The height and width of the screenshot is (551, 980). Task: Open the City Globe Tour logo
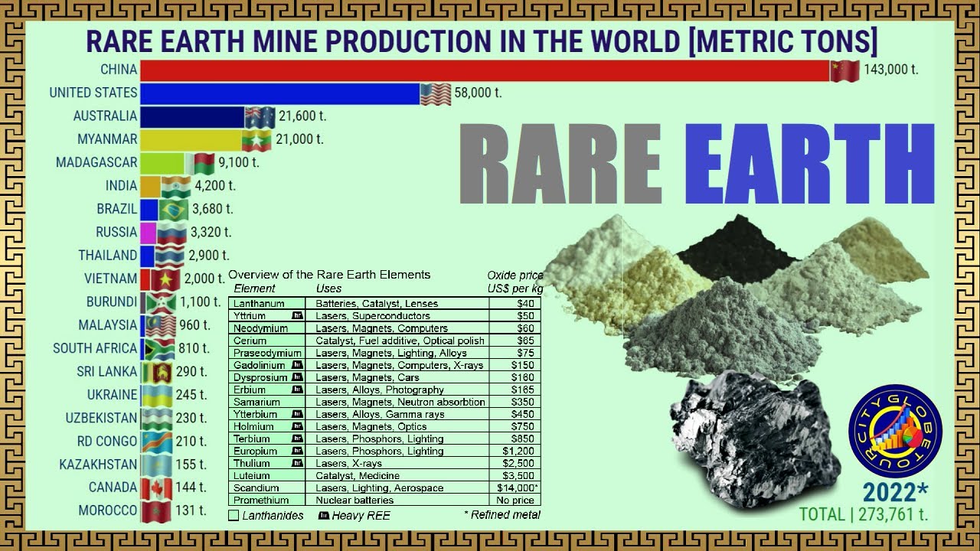coord(895,431)
